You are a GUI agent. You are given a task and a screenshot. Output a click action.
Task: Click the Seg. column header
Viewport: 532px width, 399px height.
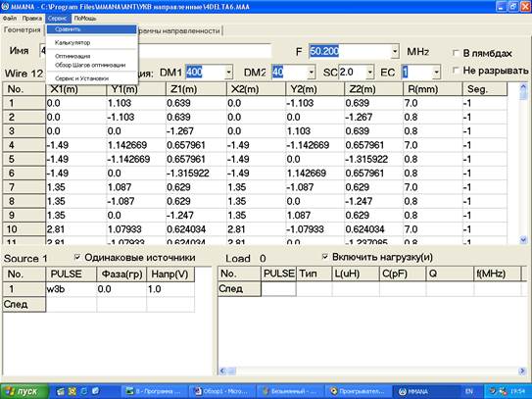(485, 89)
